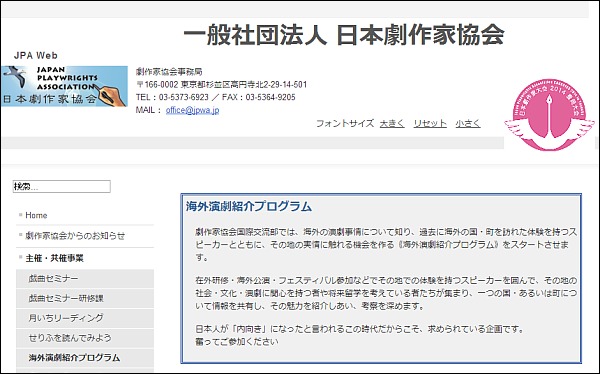Click the Japan Playwrights Association logo banner
600x374 pixels.
[64, 86]
